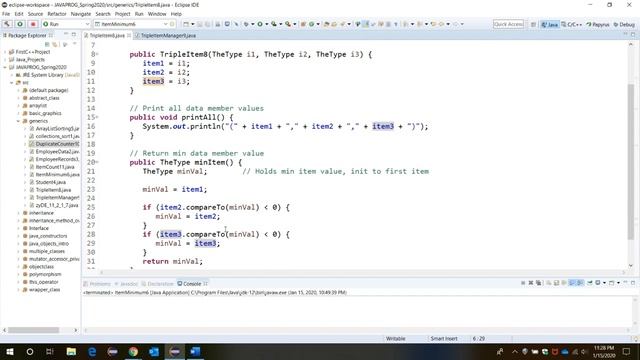Collapse the minItem method fold marker
640x360 pixels.
click(97, 162)
